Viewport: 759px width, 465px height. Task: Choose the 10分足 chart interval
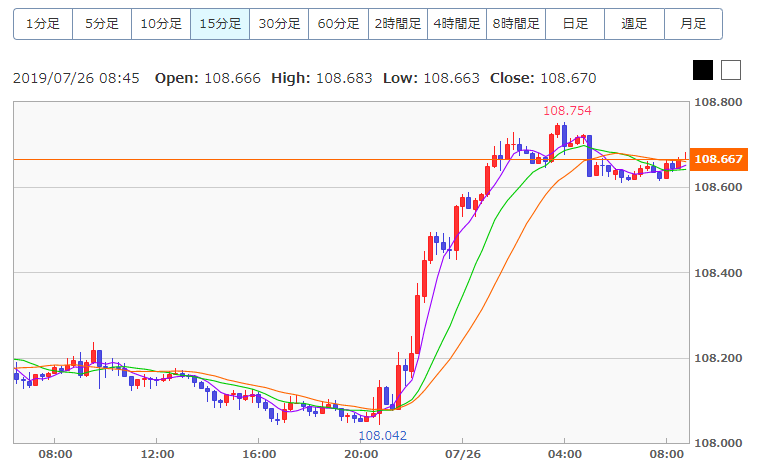click(x=161, y=24)
